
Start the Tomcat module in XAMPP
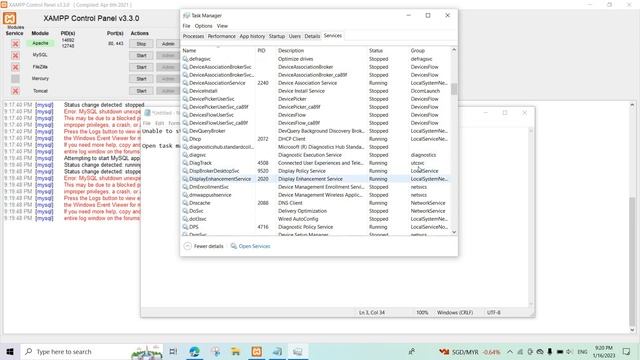(141, 91)
